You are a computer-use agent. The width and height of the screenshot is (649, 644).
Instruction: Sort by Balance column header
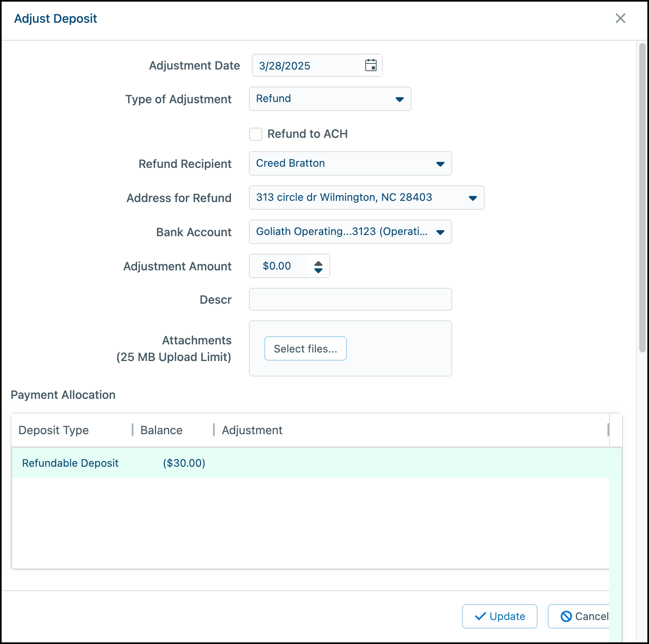(x=161, y=430)
